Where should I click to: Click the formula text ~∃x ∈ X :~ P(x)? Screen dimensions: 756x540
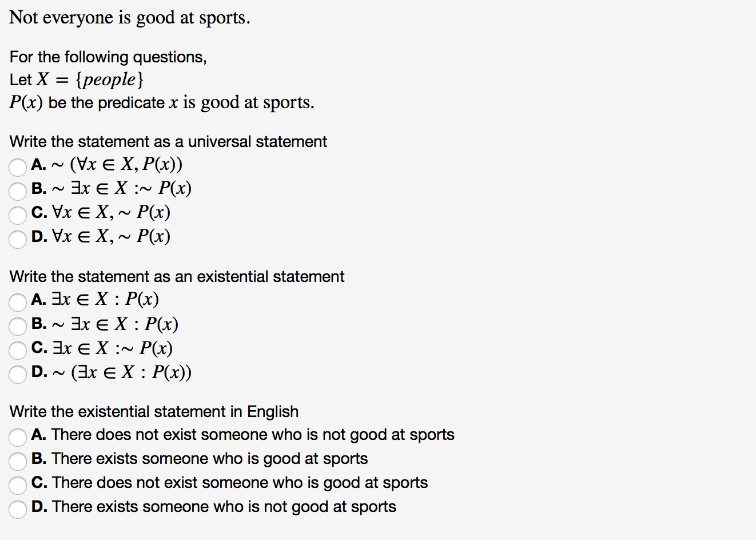pos(122,188)
